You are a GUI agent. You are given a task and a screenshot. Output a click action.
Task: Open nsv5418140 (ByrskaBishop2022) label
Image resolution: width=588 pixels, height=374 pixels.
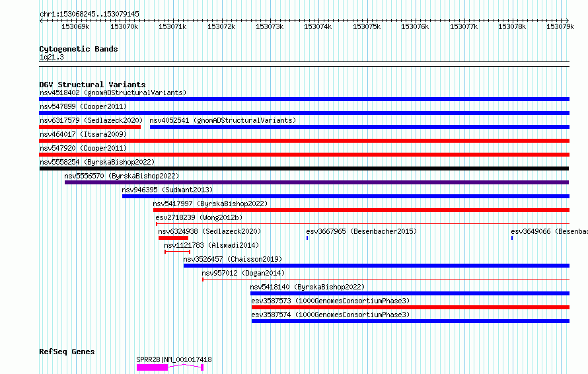pyautogui.click(x=307, y=287)
